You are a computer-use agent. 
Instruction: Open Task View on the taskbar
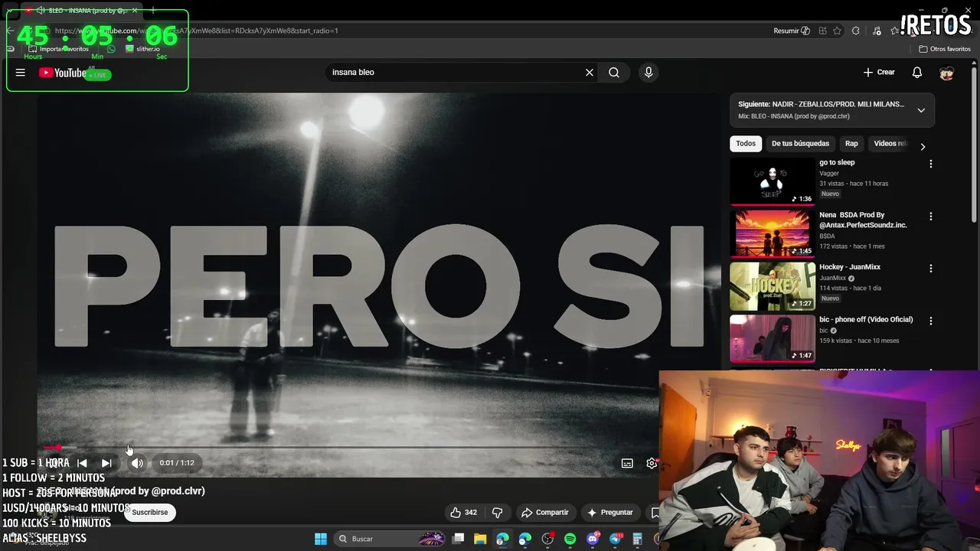[x=458, y=539]
